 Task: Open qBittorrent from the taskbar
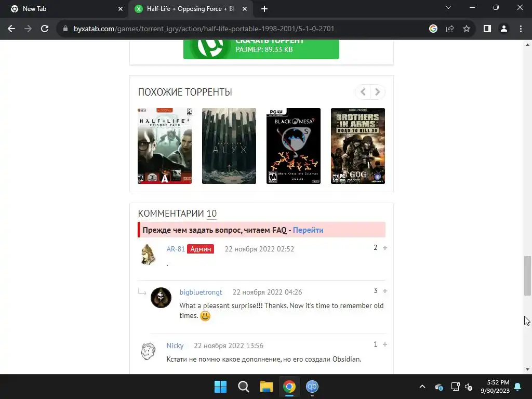tap(312, 387)
